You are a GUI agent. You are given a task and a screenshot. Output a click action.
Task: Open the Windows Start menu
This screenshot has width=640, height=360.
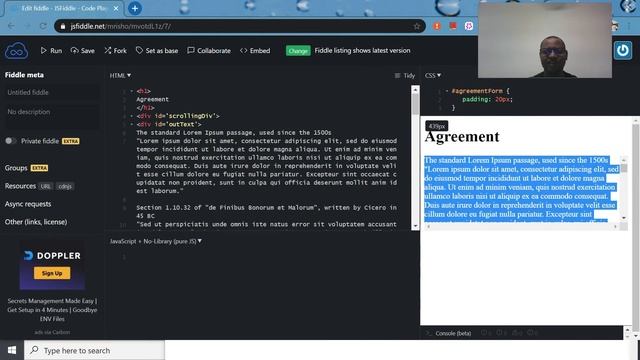tap(12, 350)
